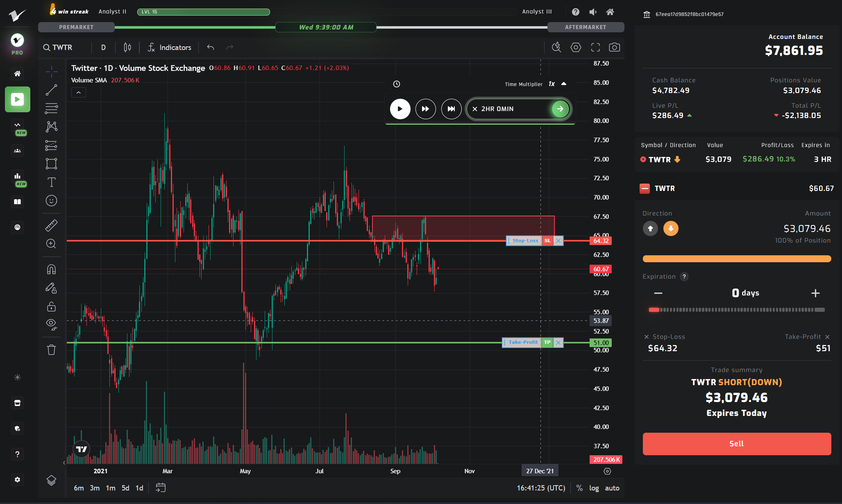Select the Text annotation tool

pos(51,182)
